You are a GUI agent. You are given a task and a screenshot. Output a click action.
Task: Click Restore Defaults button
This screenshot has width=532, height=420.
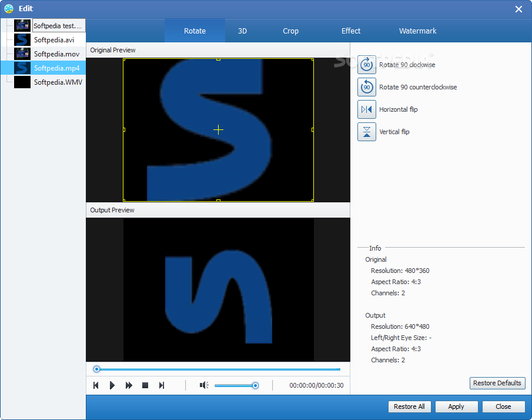tap(497, 383)
